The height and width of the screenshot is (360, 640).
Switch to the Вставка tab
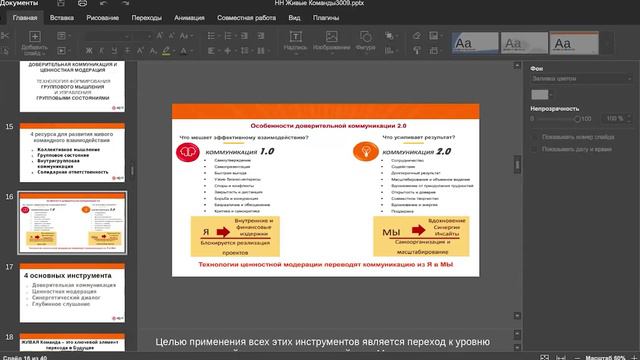62,18
